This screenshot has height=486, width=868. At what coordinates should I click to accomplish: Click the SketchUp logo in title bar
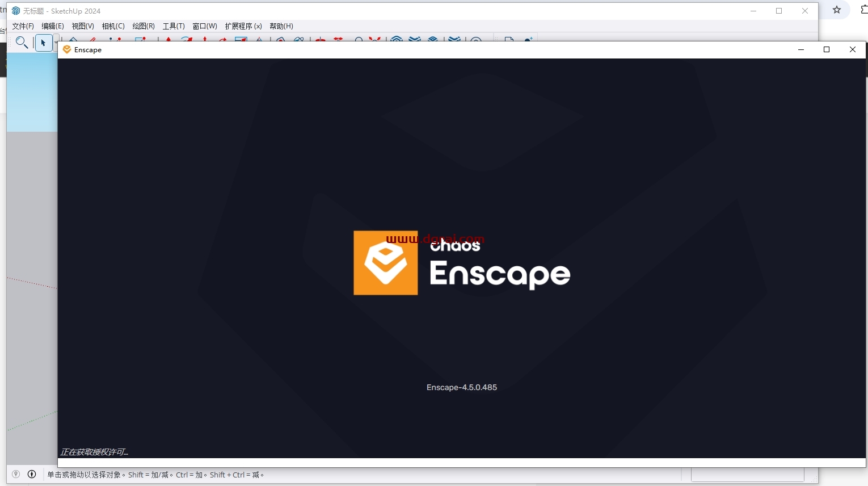[x=16, y=11]
